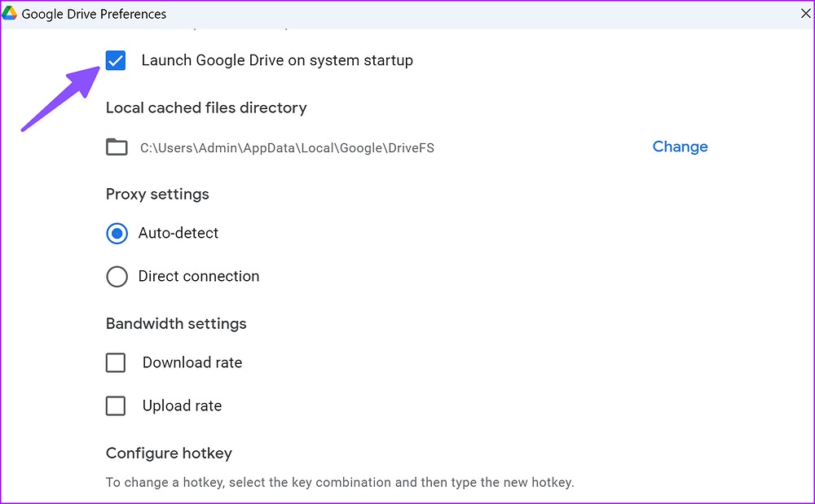
Task: Click the Configure hotkey section heading
Action: click(x=169, y=453)
